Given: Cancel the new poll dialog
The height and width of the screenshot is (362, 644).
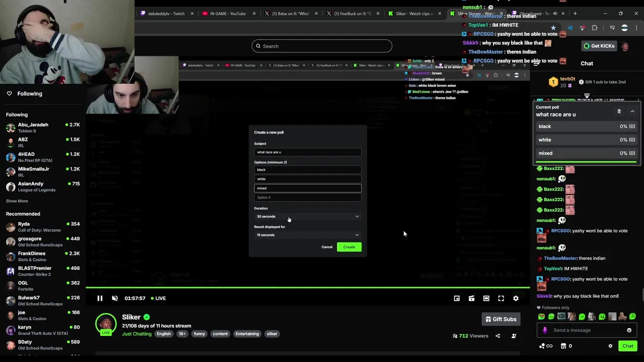Looking at the screenshot, I should point(327,247).
